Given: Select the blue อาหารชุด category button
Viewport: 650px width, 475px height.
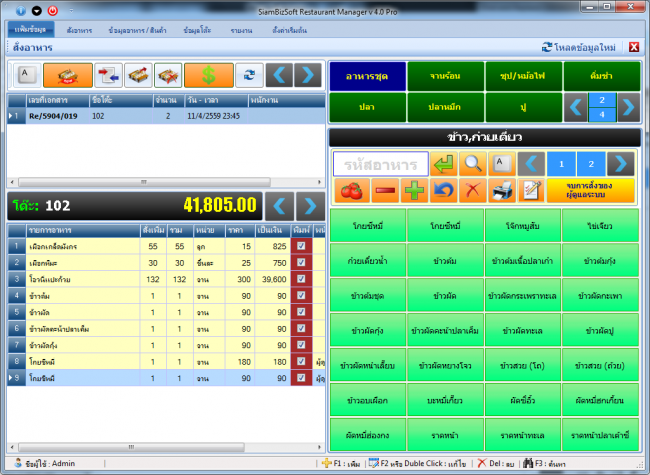Looking at the screenshot, I should [x=367, y=76].
